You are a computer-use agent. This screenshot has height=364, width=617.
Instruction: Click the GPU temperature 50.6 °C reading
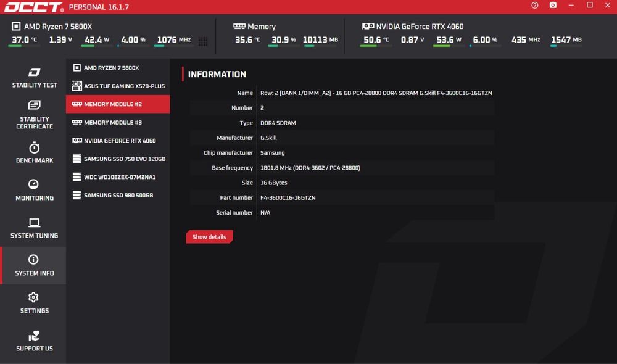tap(376, 39)
